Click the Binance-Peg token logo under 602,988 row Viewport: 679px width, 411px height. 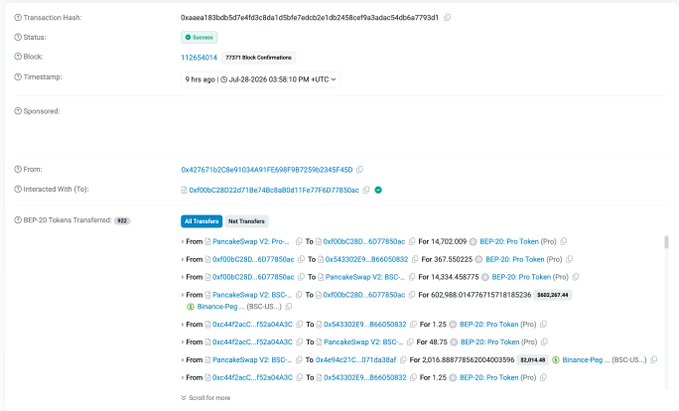[190, 307]
